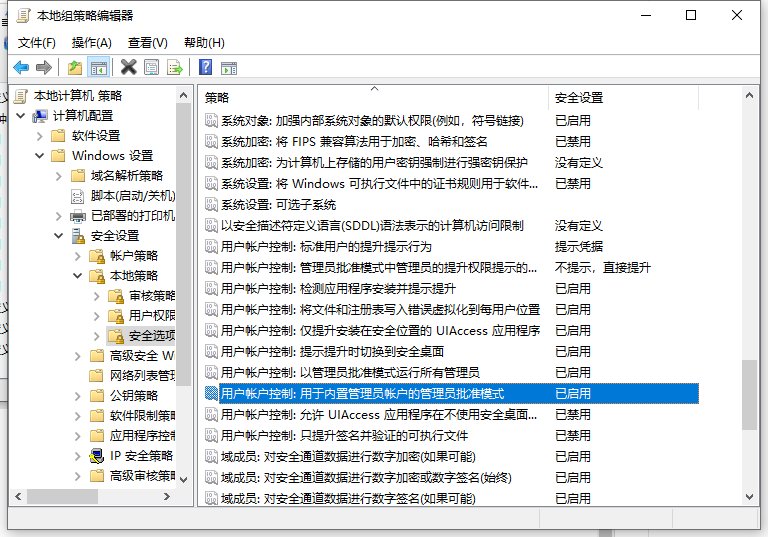
Task: Maximize the 本地组策略编辑器 window
Action: [x=691, y=16]
